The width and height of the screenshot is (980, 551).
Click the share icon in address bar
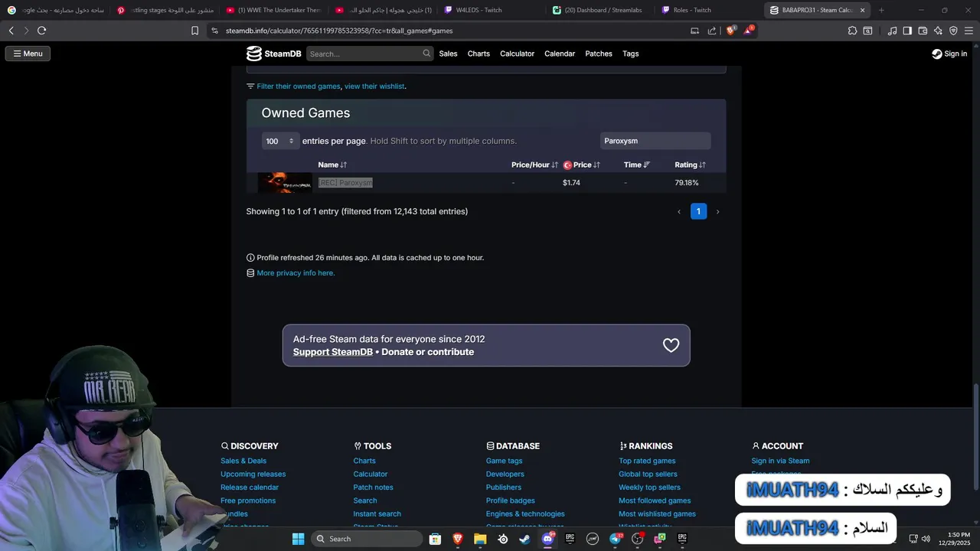point(711,31)
